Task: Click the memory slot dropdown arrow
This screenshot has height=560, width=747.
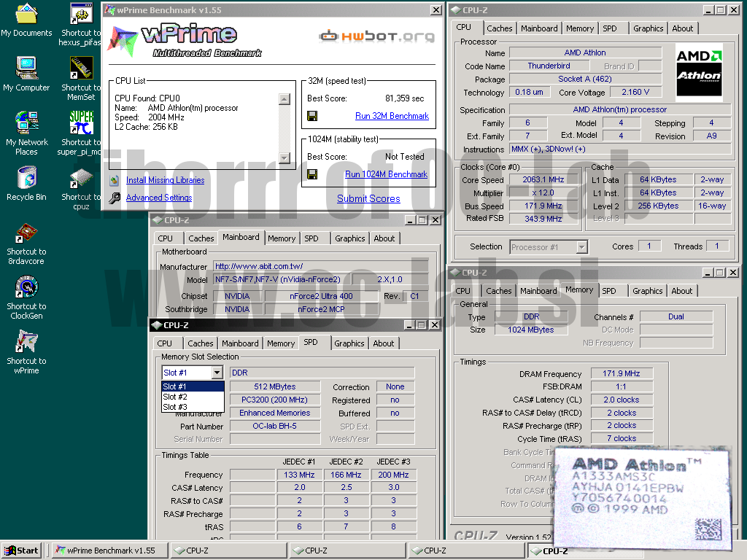Action: click(x=217, y=373)
